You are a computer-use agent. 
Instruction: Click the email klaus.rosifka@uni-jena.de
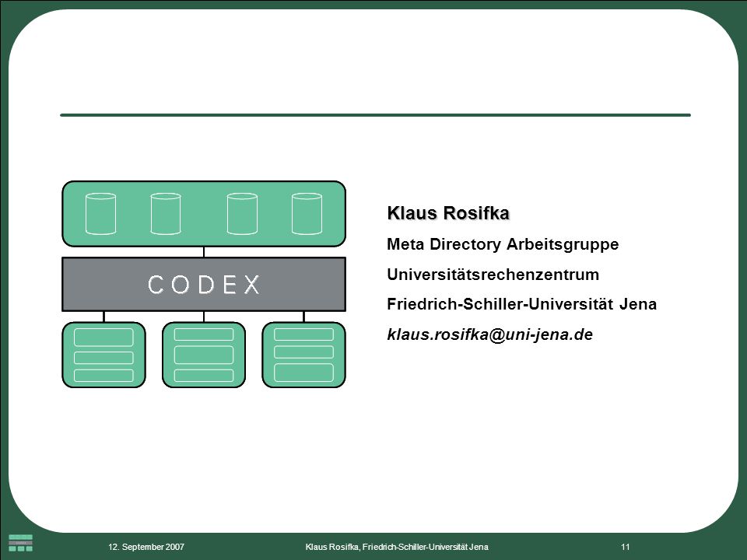(x=489, y=334)
